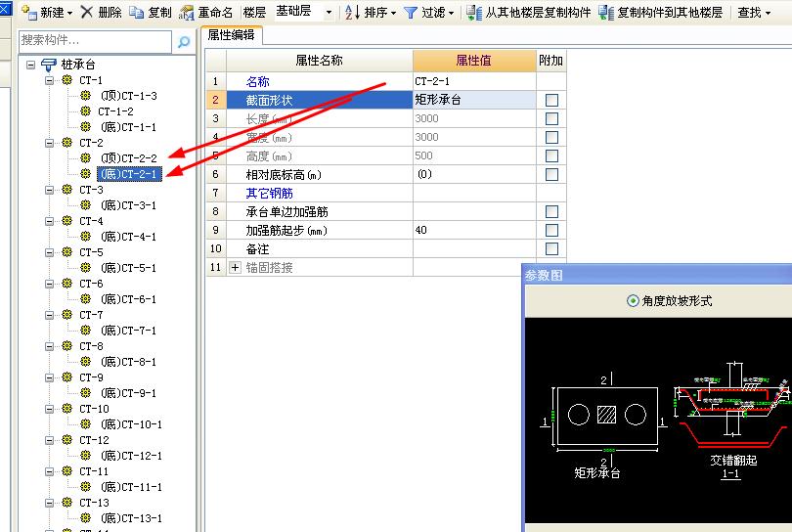This screenshot has width=792, height=532.
Task: Click the 删除 delete X icon
Action: pyautogui.click(x=87, y=12)
